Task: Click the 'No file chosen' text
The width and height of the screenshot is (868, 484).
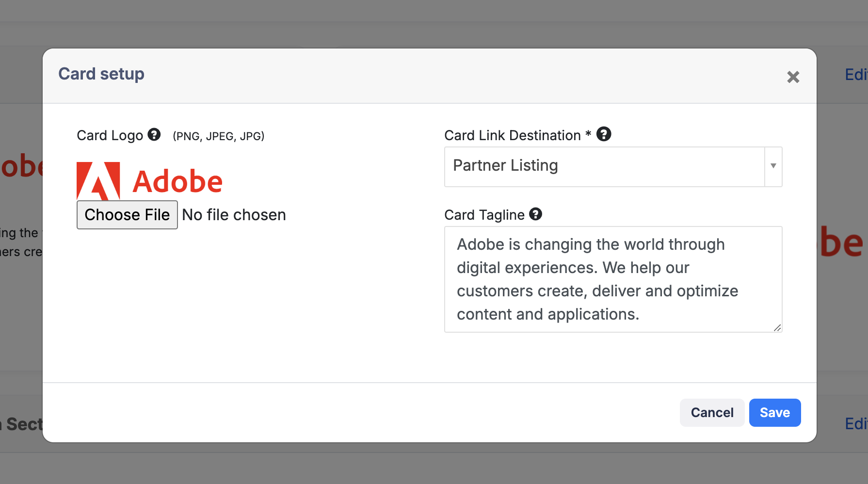Action: (234, 215)
